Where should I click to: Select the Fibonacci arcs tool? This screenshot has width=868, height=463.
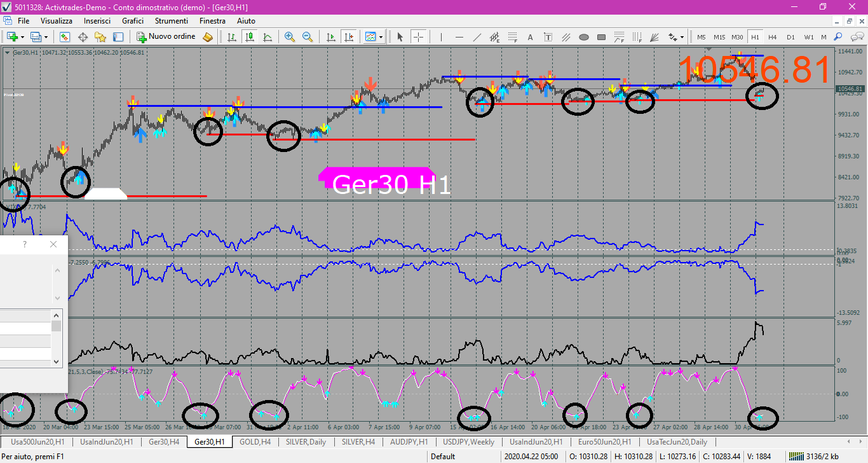619,37
